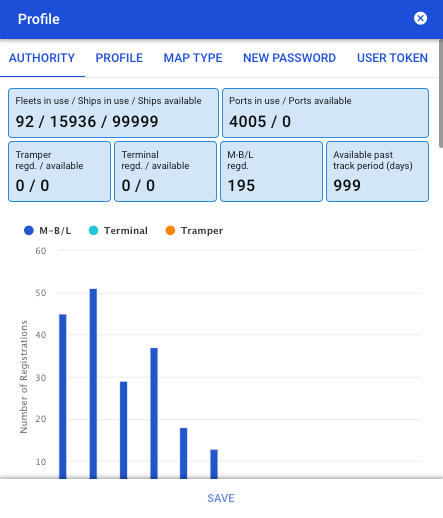The width and height of the screenshot is (443, 518).
Task: Click the blue M-B/L legend color dot
Action: tap(29, 231)
